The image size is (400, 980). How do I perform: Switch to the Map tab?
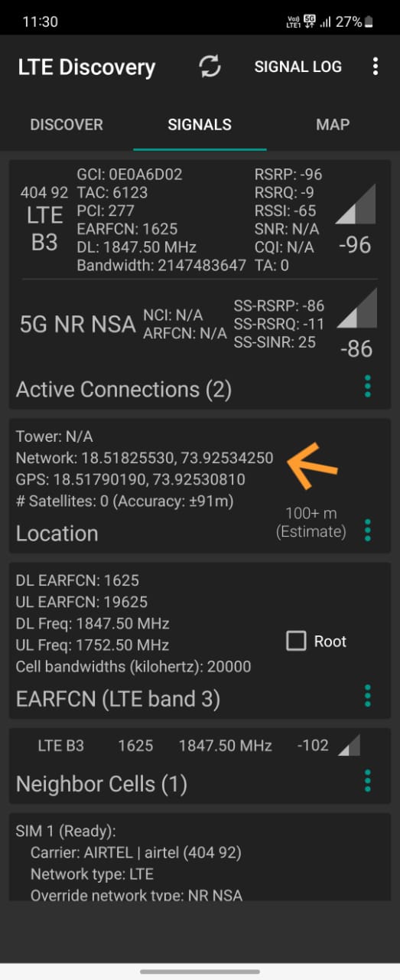[333, 125]
